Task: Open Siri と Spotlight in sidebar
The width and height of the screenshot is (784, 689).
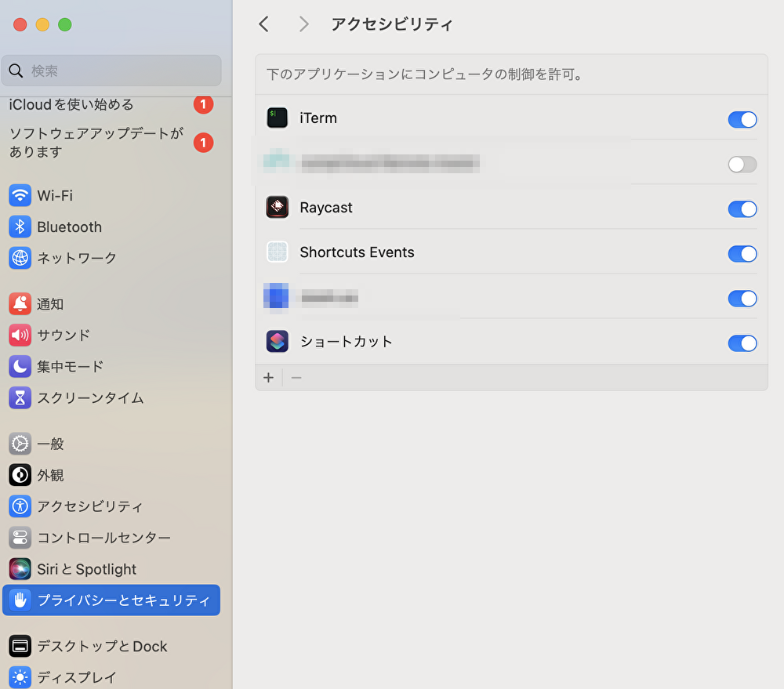Action: [x=111, y=569]
